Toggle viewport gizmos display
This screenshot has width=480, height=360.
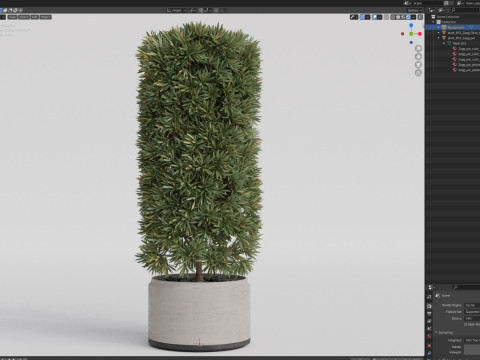click(x=362, y=17)
